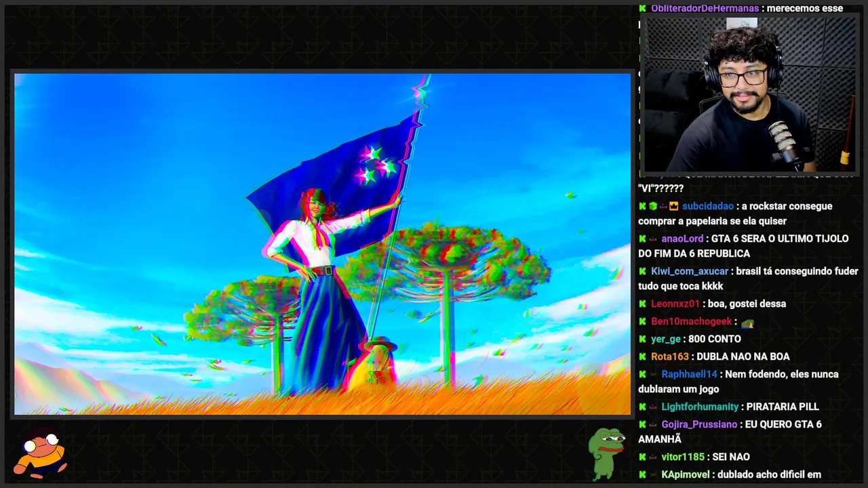
Task: Select the Gojira_Prussiano username in chat
Action: click(699, 424)
